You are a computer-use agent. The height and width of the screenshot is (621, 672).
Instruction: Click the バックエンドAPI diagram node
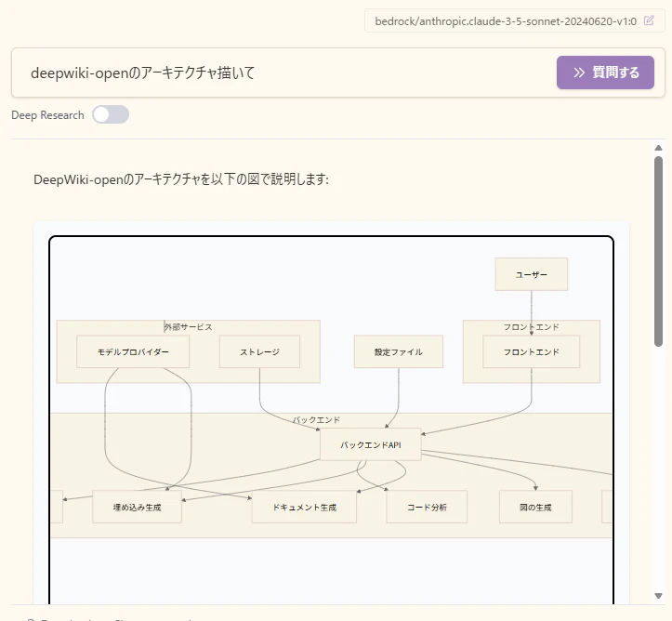coord(371,444)
